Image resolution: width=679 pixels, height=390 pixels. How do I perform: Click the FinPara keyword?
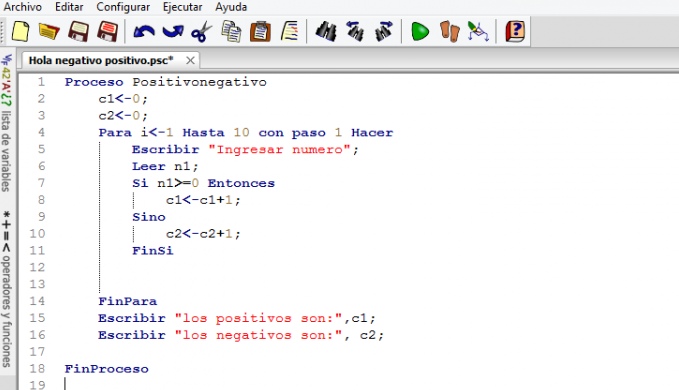pyautogui.click(x=127, y=301)
